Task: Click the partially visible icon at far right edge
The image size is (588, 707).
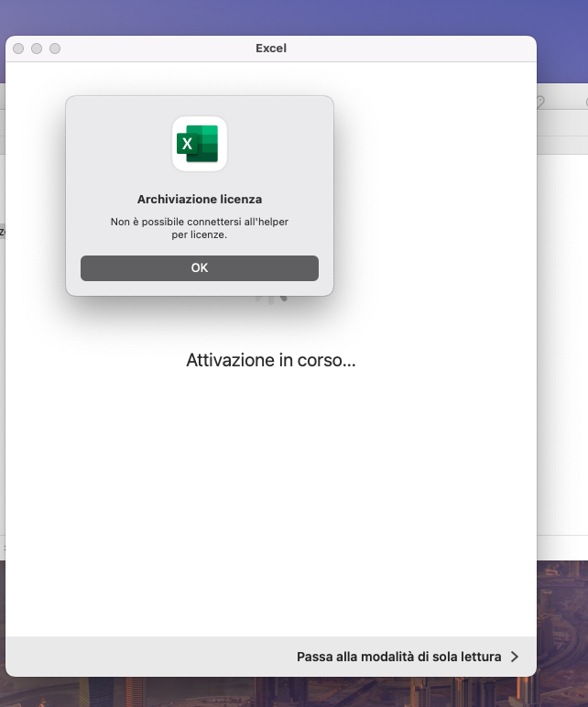Action: (x=584, y=102)
